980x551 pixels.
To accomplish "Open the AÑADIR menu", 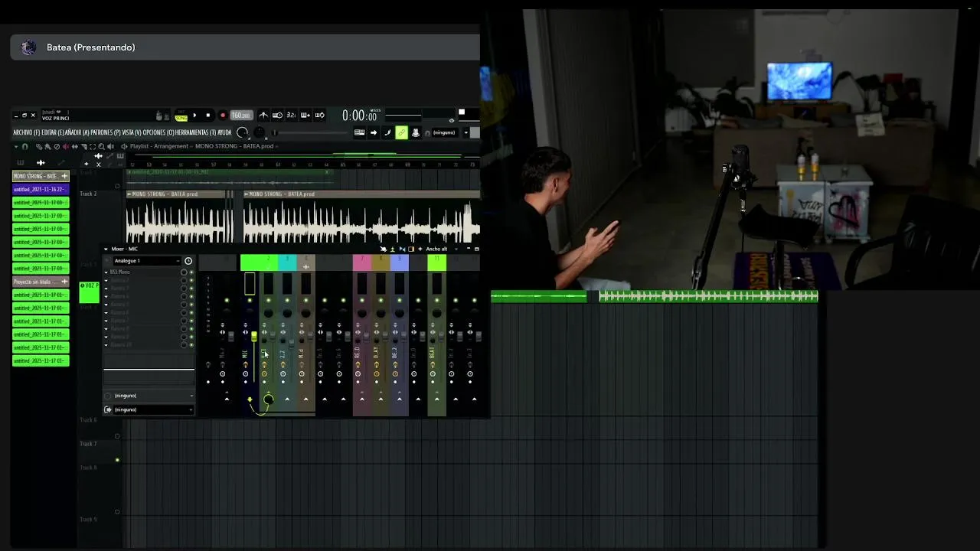I will coord(77,132).
